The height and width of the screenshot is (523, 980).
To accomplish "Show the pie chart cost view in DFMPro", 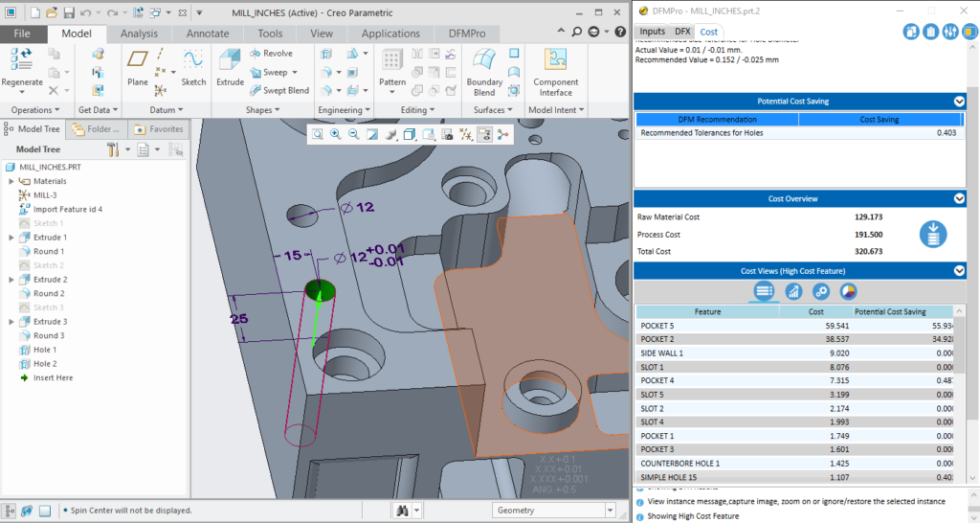I will (848, 291).
